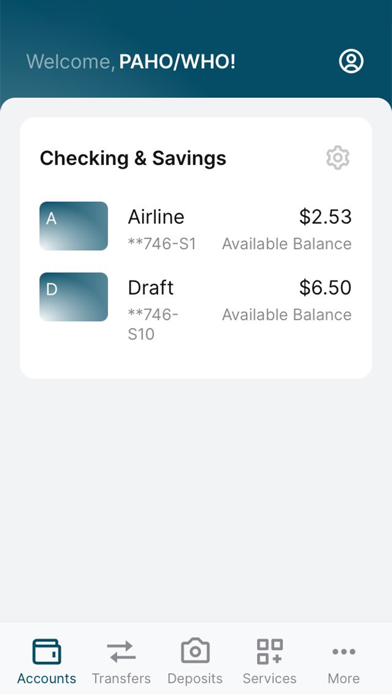The height and width of the screenshot is (696, 392).
Task: Tap the More three-dots icon
Action: (344, 652)
